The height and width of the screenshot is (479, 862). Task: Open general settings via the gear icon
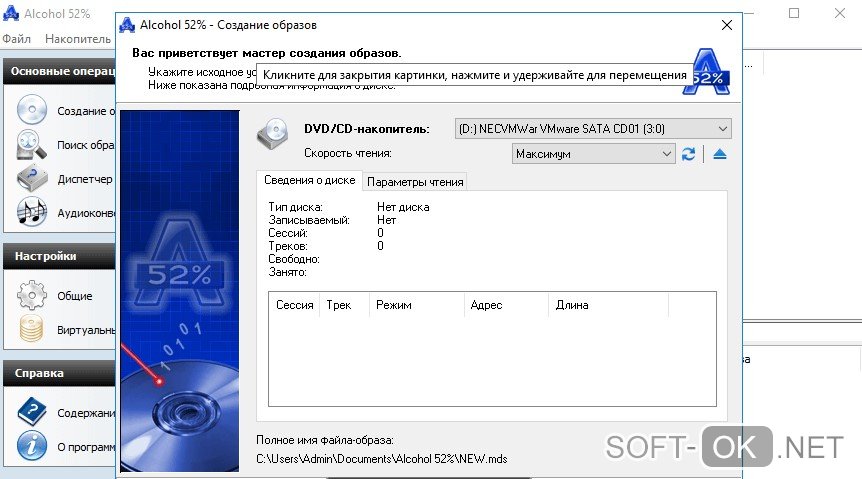point(31,295)
